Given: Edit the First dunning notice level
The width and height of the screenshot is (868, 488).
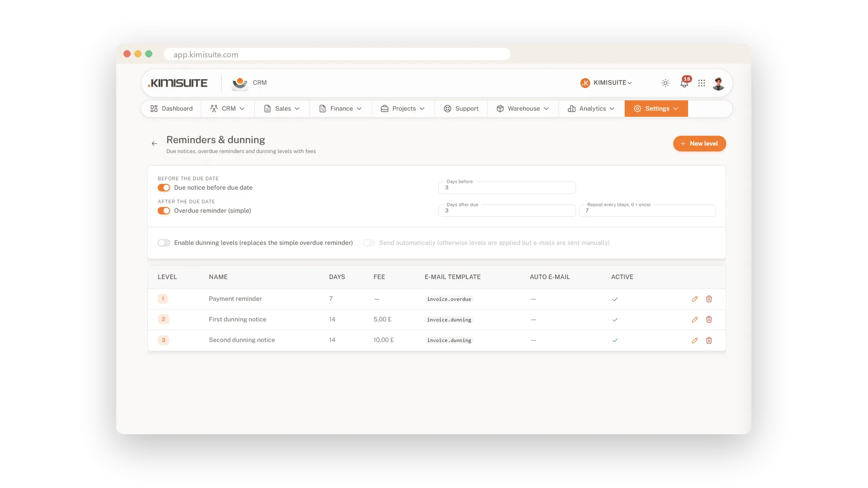Looking at the screenshot, I should tap(694, 319).
